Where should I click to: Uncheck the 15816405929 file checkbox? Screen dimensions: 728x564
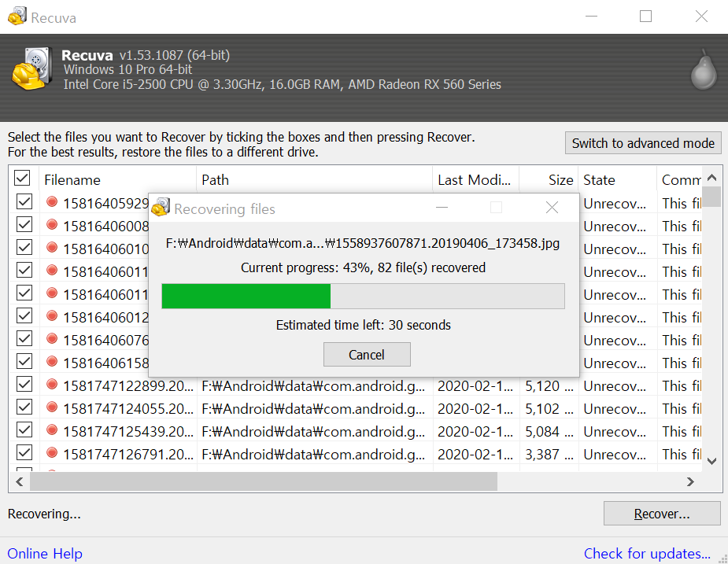(x=24, y=201)
